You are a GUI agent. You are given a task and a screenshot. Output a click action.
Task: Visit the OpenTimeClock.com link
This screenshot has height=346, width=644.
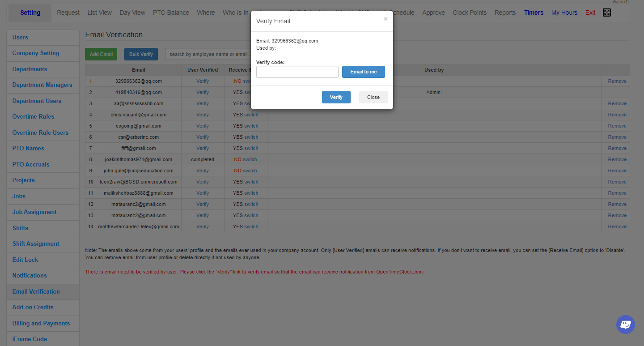[399, 272]
